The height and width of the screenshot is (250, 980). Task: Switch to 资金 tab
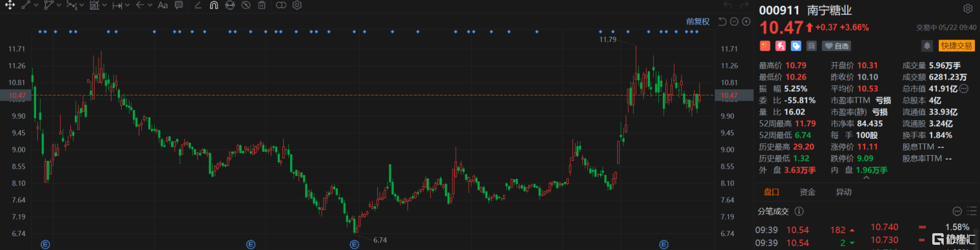[807, 192]
